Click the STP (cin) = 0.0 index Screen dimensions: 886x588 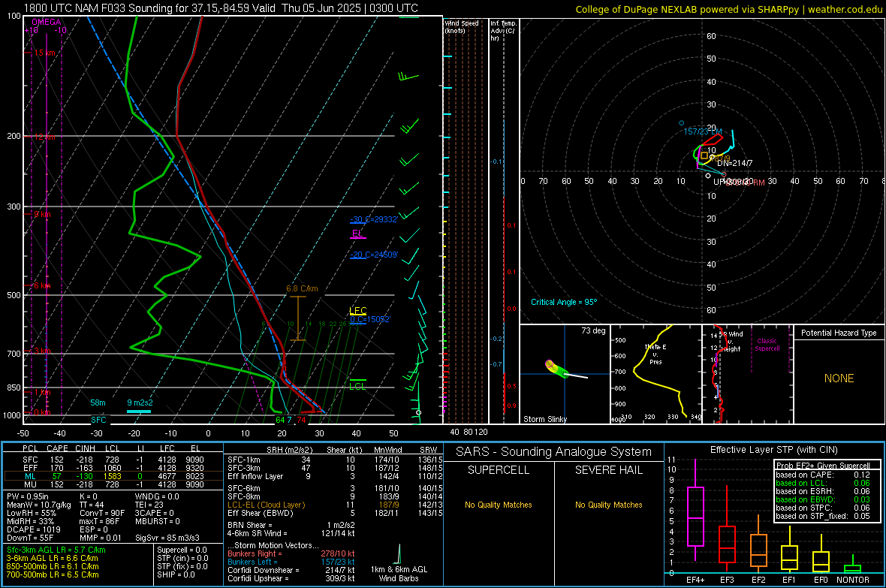point(182,558)
